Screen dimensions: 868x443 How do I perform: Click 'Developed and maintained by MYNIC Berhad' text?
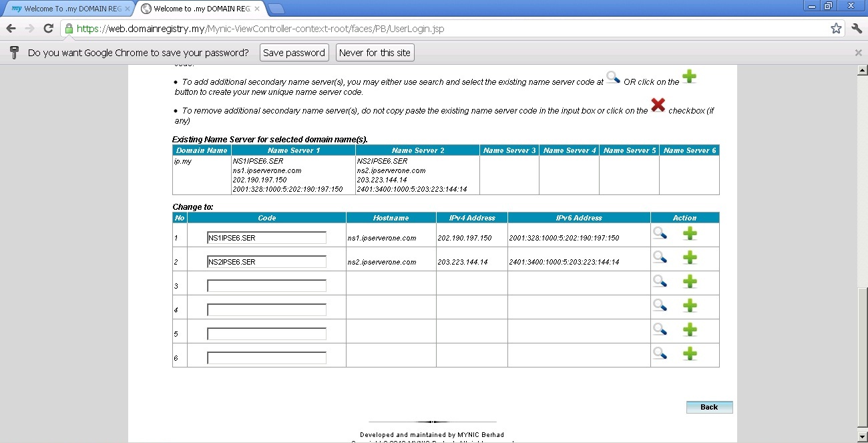[432, 434]
